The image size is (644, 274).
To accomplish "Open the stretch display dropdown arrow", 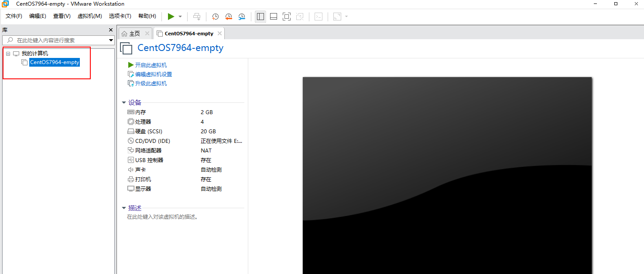I will [346, 17].
